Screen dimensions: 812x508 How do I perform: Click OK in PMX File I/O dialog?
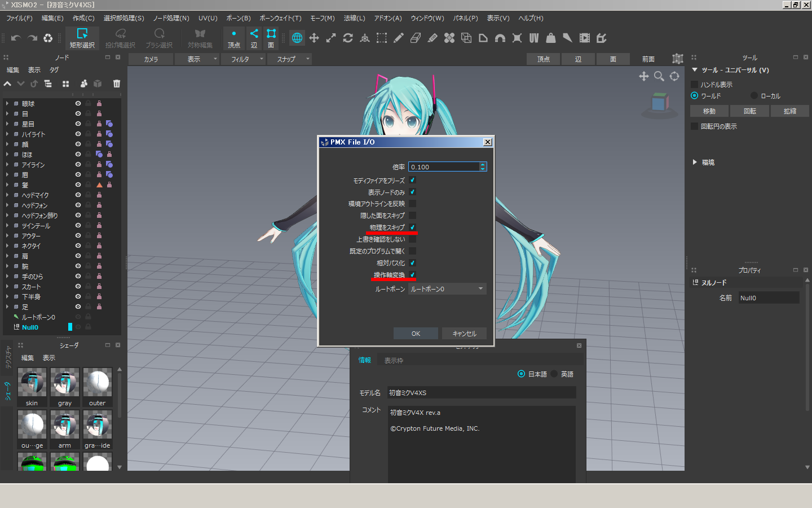tap(416, 334)
